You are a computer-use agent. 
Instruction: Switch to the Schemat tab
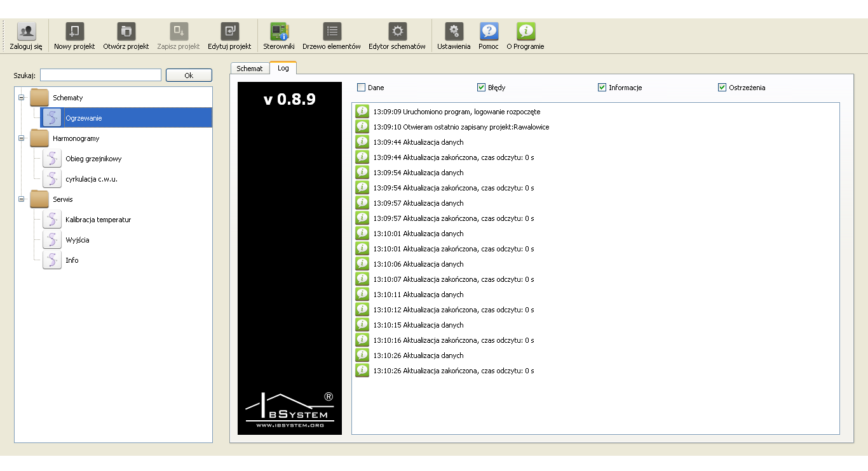[x=250, y=69]
